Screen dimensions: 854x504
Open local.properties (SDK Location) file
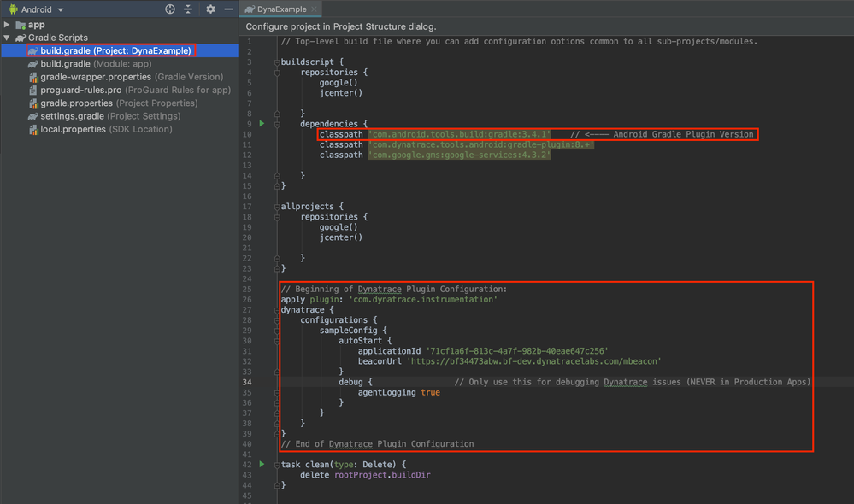(73, 129)
